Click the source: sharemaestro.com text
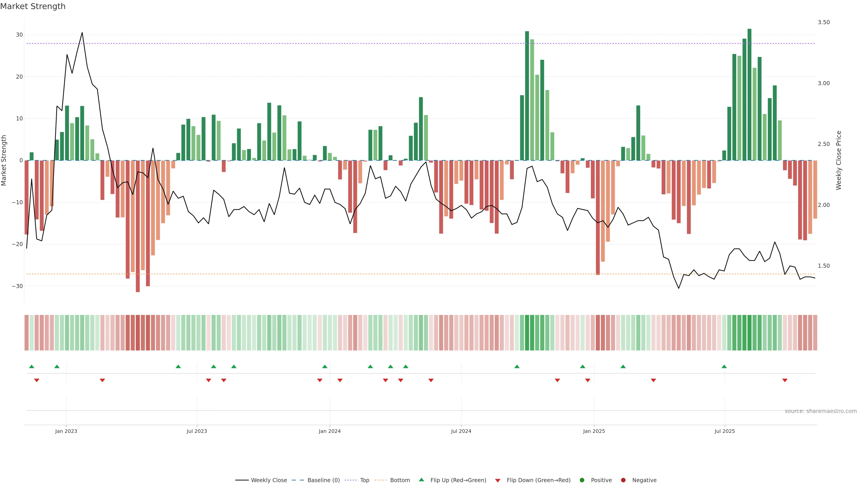 [x=821, y=411]
